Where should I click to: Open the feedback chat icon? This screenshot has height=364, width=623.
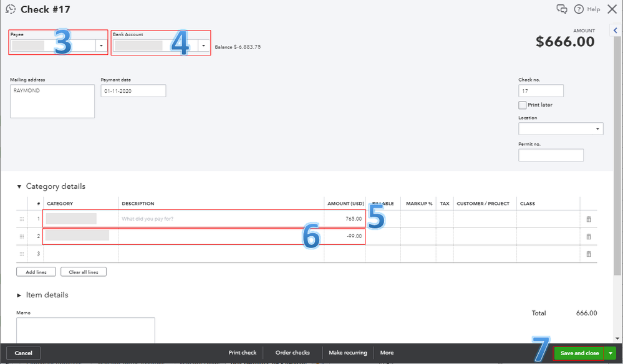(562, 9)
